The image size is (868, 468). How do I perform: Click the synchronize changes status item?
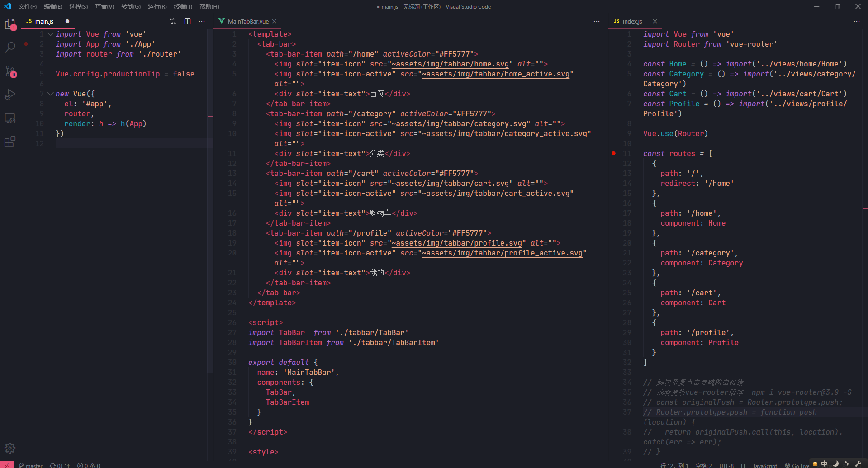click(x=60, y=465)
